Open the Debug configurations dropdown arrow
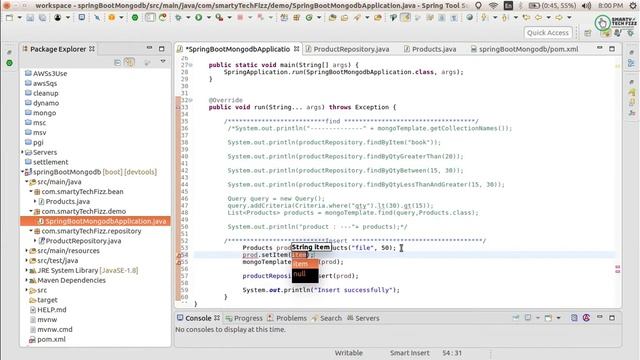Screen dimensions: 640x360 click(x=188, y=18)
